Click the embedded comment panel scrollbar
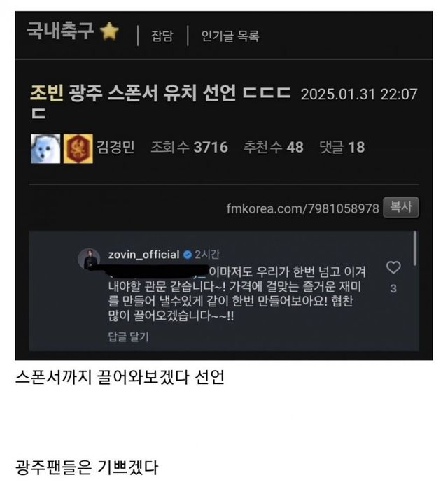448x496 pixels. (415, 248)
